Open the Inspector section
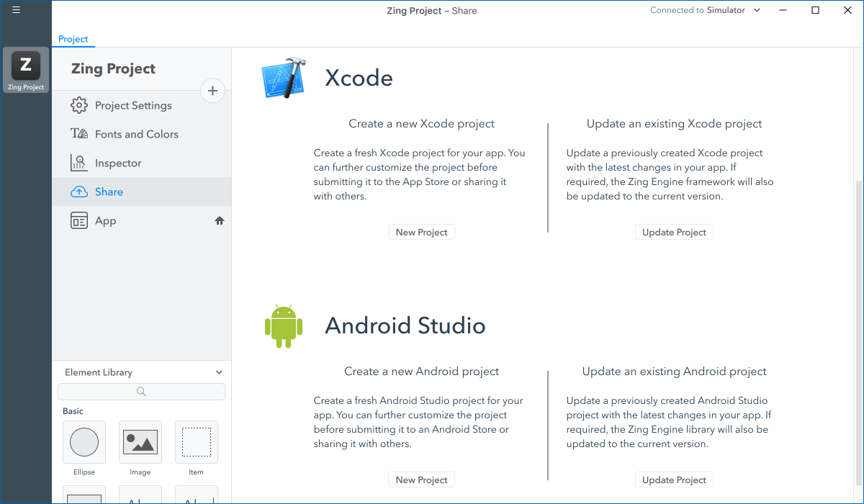The width and height of the screenshot is (864, 504). pos(118,163)
